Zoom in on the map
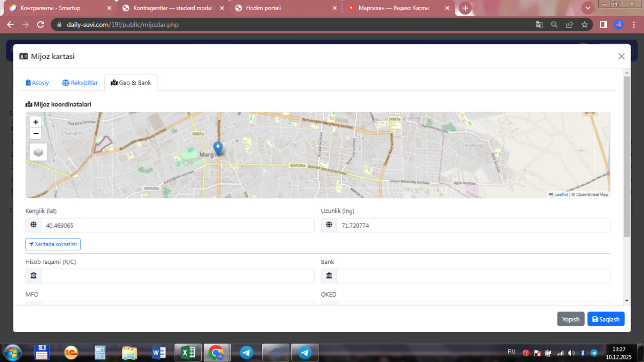 pos(36,122)
